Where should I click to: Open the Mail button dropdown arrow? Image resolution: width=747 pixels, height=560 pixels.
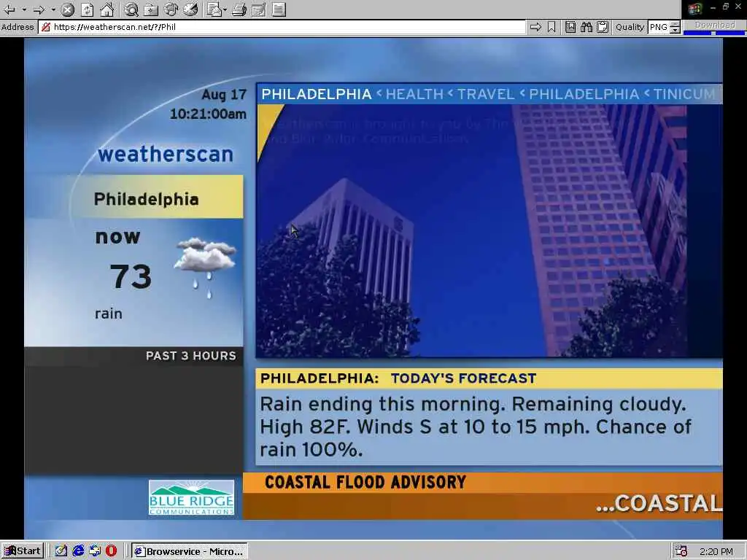[225, 9]
